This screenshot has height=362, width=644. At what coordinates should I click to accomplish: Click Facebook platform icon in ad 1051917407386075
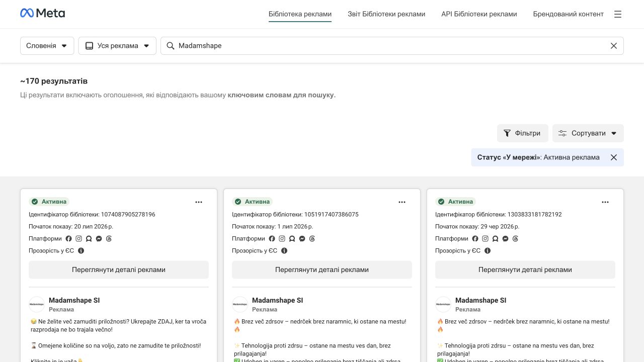(x=272, y=239)
